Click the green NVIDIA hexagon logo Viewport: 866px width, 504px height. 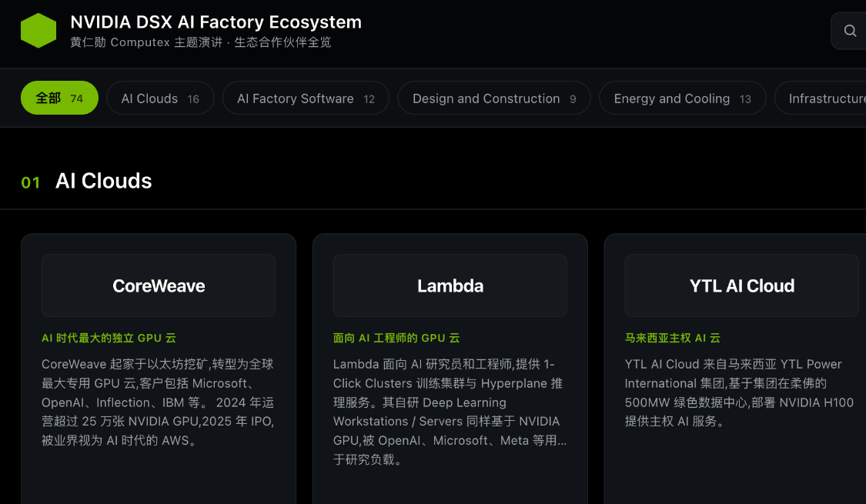pos(38,30)
